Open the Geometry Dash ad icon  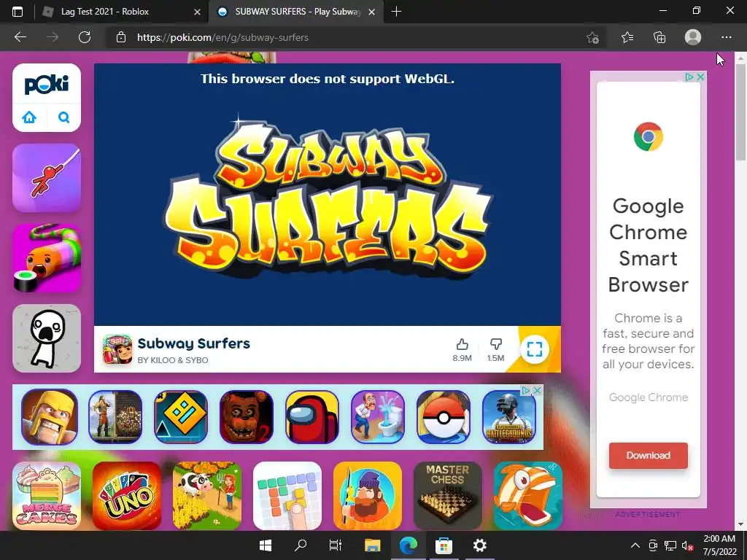point(181,416)
